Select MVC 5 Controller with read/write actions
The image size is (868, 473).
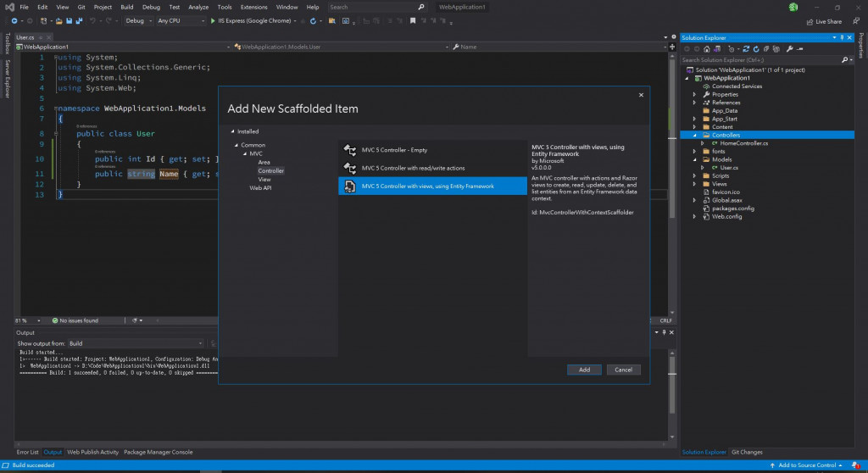[x=432, y=169]
